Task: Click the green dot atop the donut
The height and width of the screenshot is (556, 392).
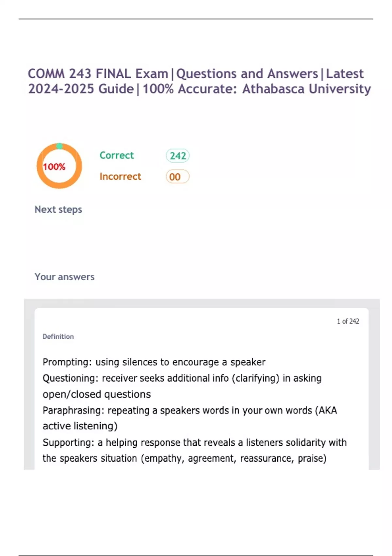Action: [x=59, y=146]
